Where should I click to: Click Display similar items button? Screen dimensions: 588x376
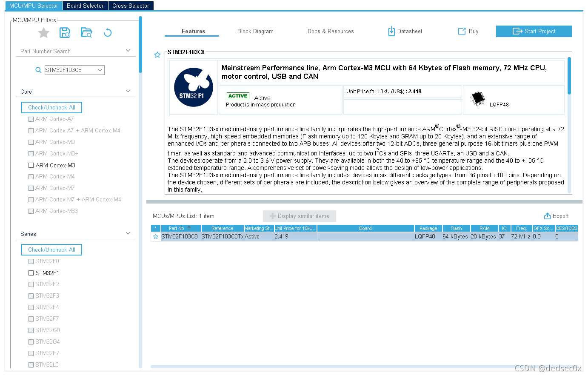[x=300, y=216]
